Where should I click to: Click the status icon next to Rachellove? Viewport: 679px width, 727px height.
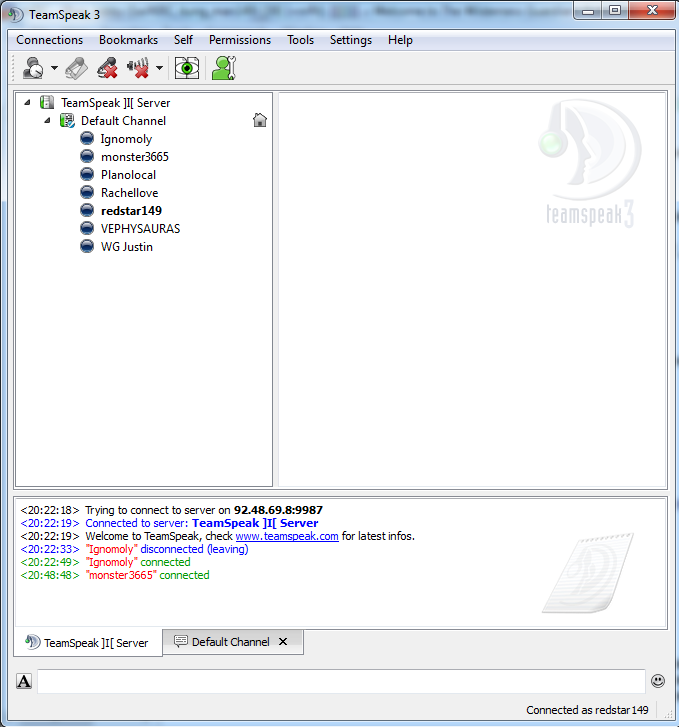87,192
